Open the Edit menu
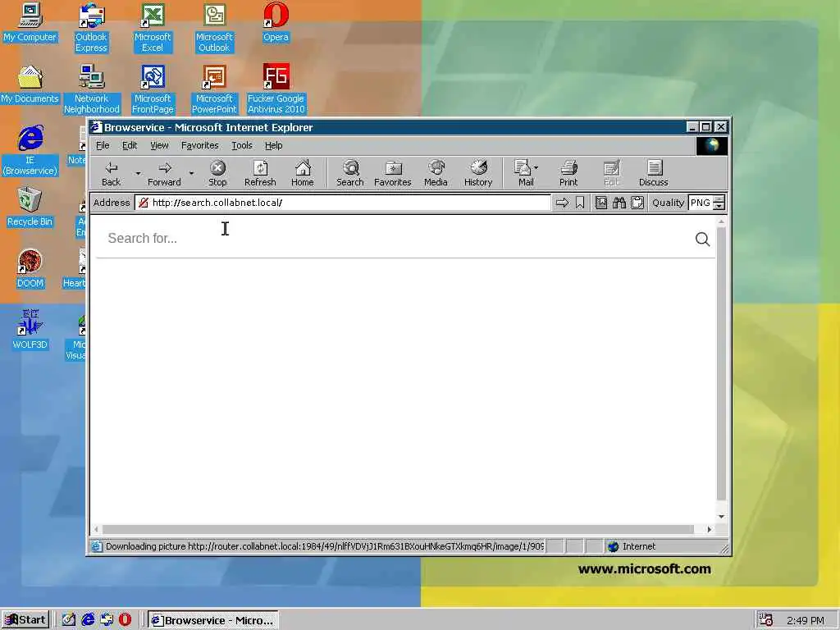This screenshot has height=630, width=840. (x=130, y=145)
